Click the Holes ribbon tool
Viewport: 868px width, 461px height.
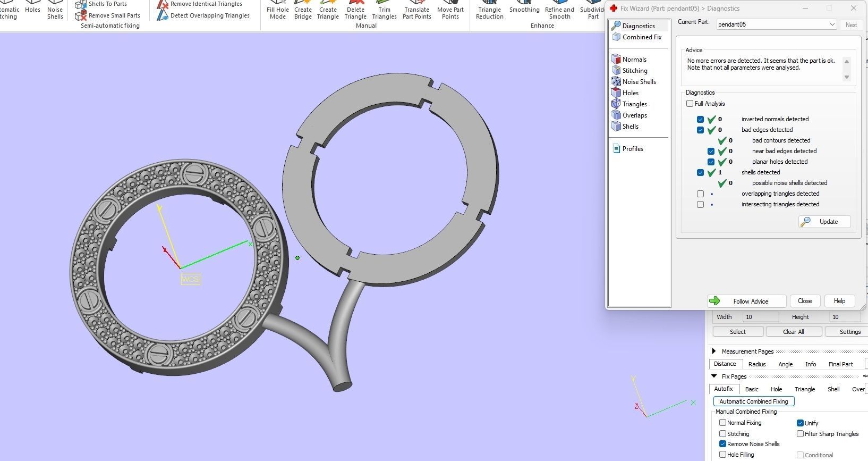pyautogui.click(x=32, y=7)
